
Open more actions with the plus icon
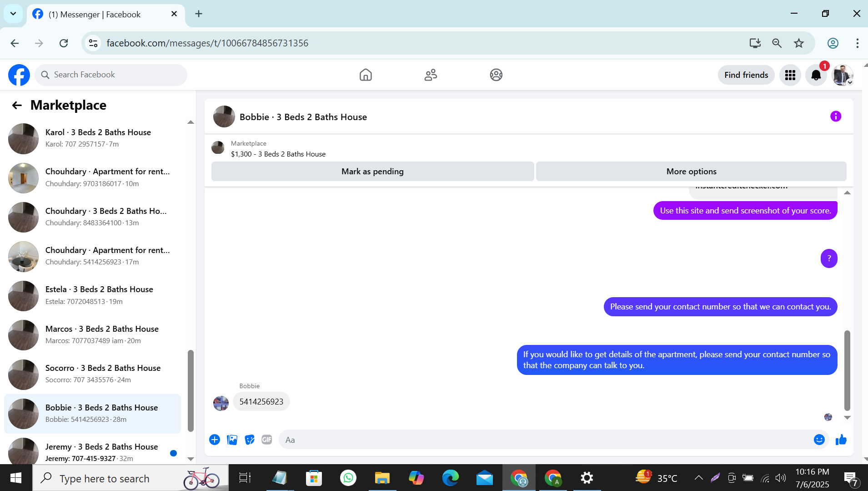coord(215,440)
